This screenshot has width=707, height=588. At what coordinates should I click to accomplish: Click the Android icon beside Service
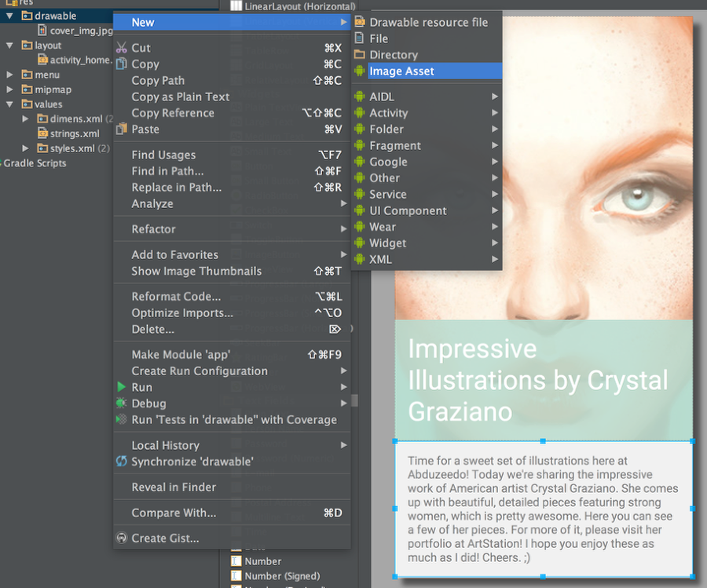click(359, 194)
